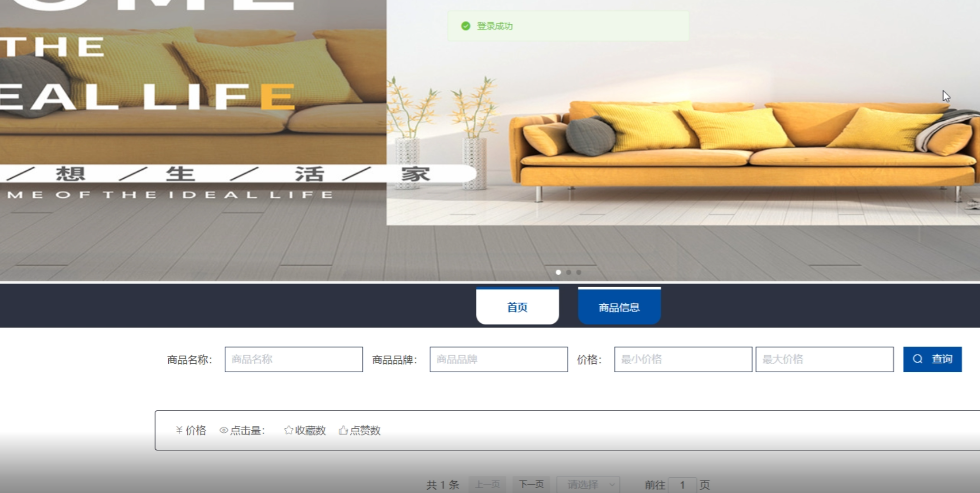
Task: Focus the 商品名称 input field
Action: click(294, 359)
